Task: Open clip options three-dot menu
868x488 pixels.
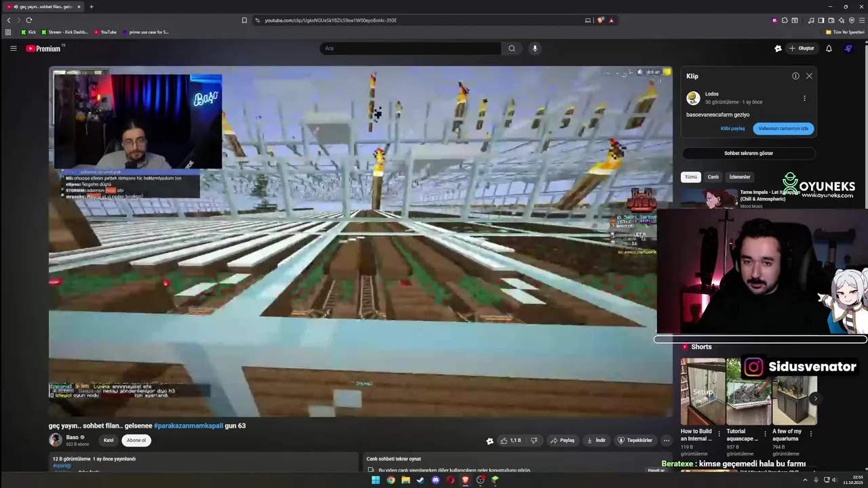Action: click(x=805, y=98)
